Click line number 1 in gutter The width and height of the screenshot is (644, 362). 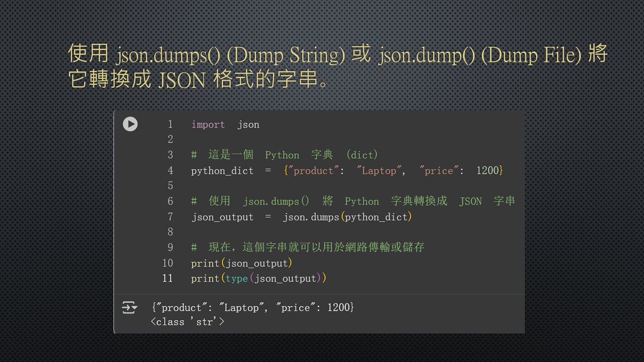pyautogui.click(x=170, y=124)
